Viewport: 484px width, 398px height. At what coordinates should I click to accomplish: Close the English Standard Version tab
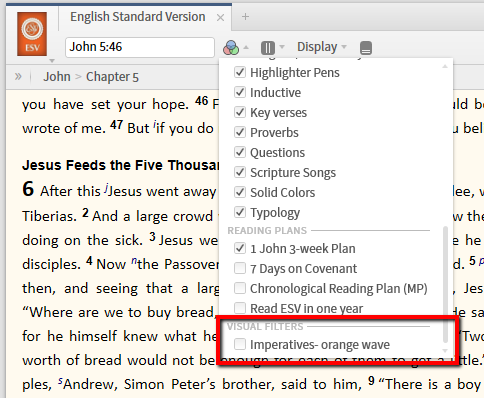click(220, 17)
